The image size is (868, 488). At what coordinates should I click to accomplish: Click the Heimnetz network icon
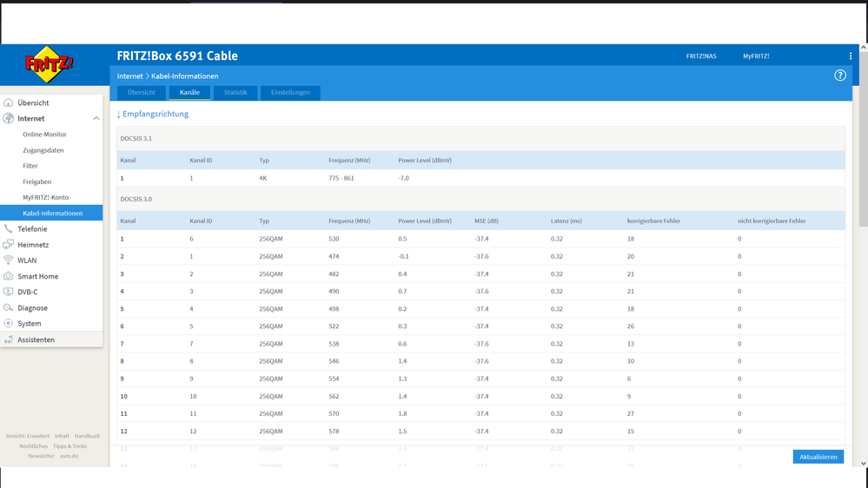(x=9, y=245)
